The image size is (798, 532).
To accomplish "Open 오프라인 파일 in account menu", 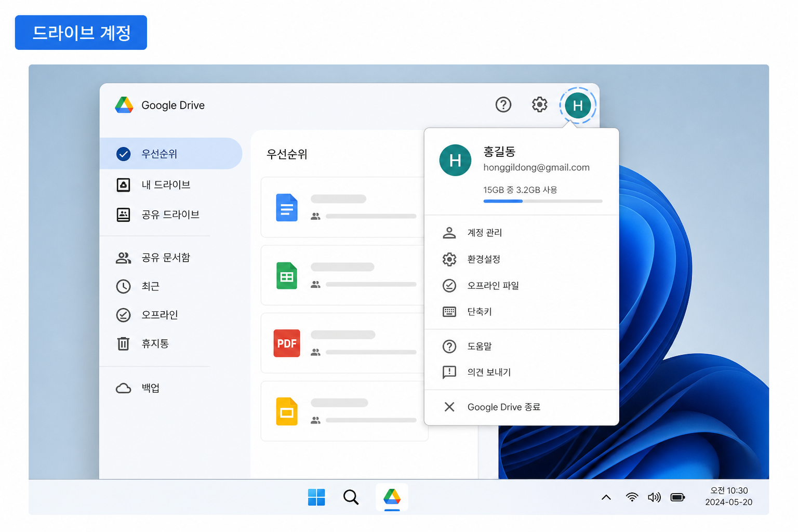I will point(522,286).
